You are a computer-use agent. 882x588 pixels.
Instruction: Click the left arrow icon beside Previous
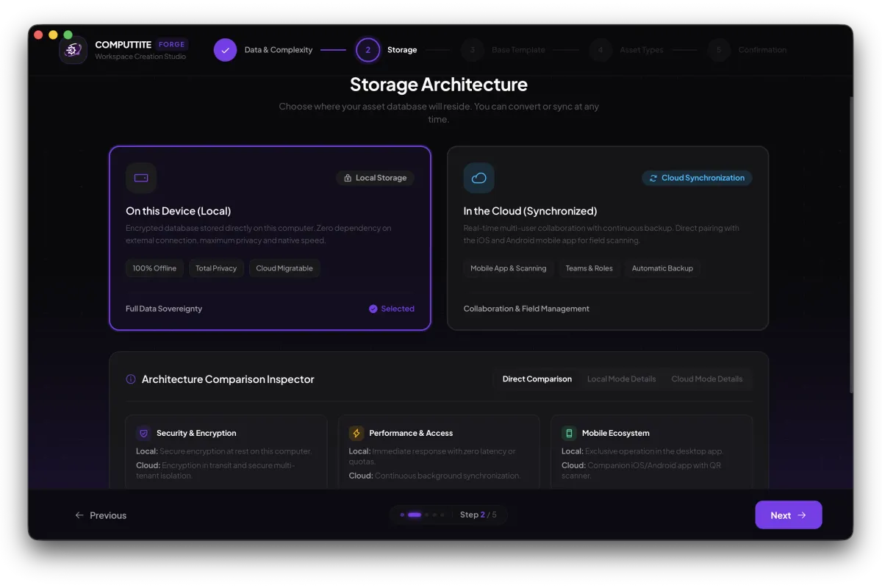coord(79,515)
